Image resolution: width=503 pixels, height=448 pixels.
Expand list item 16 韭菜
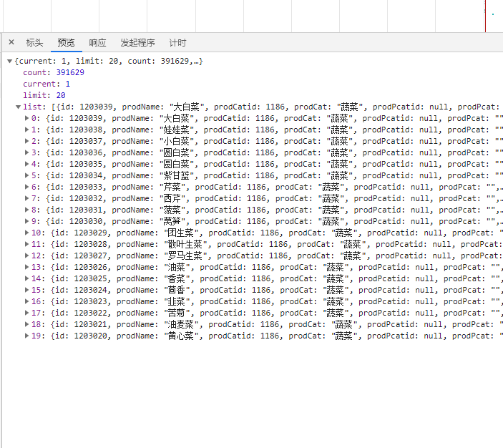pyautogui.click(x=27, y=302)
